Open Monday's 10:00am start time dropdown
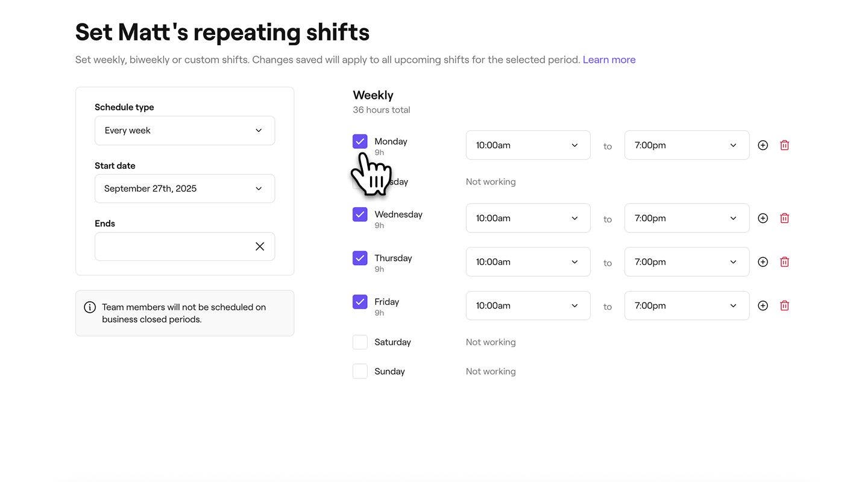 527,145
